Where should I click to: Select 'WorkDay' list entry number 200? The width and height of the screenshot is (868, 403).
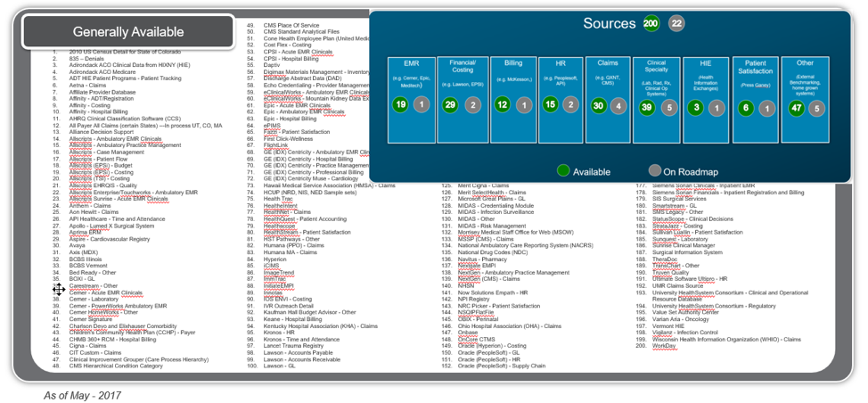pyautogui.click(x=664, y=346)
